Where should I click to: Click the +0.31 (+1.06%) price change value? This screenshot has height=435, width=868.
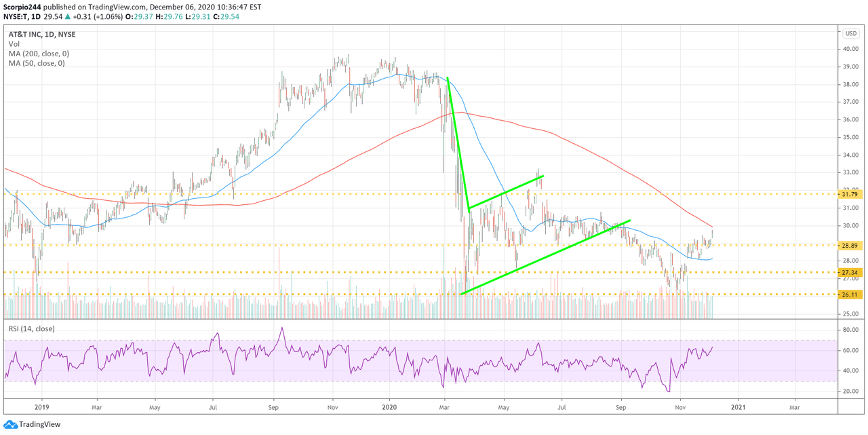coord(98,16)
